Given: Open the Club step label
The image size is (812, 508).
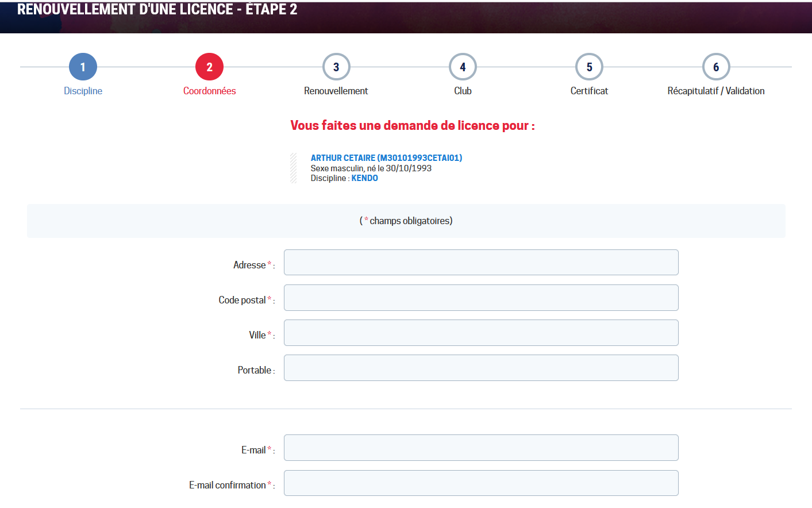Looking at the screenshot, I should [463, 91].
